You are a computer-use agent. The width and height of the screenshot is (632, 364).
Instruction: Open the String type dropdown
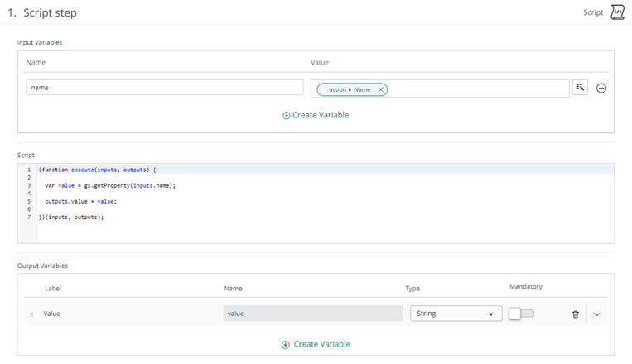click(x=456, y=314)
